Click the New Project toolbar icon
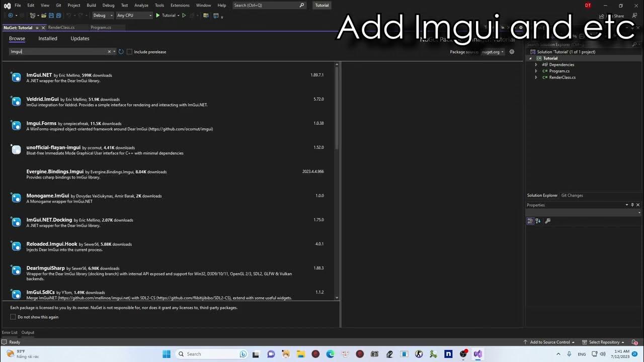The image size is (644, 362). [x=33, y=16]
